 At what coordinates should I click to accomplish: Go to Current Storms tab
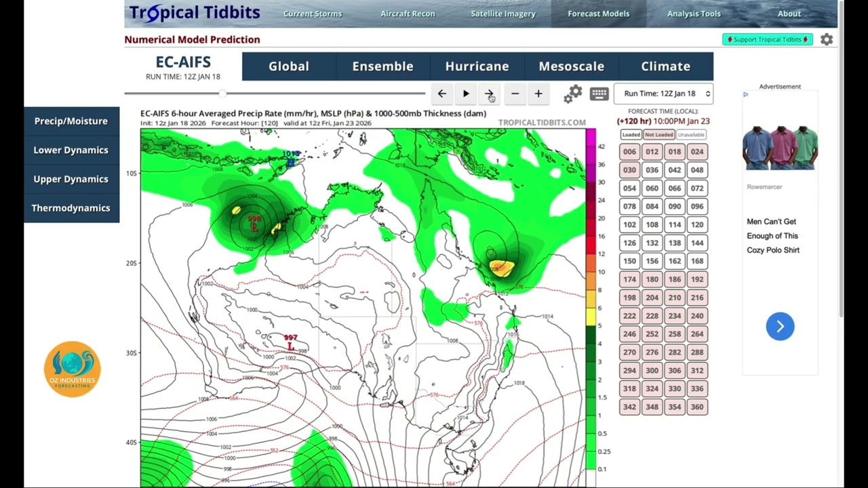[313, 14]
